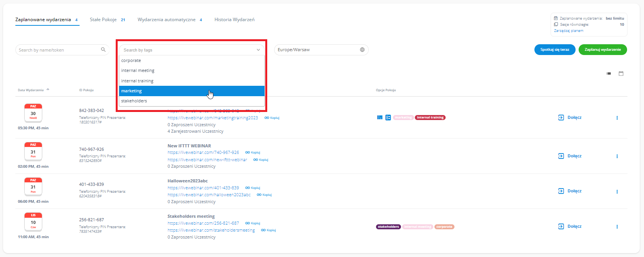644x257 pixels.
Task: Click room ID 740-967-926
Action: tap(92, 149)
